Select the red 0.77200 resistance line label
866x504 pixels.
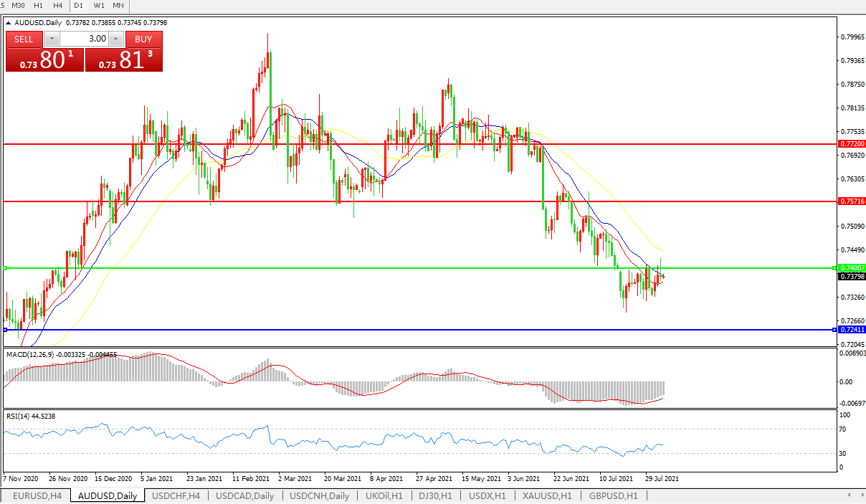[851, 144]
